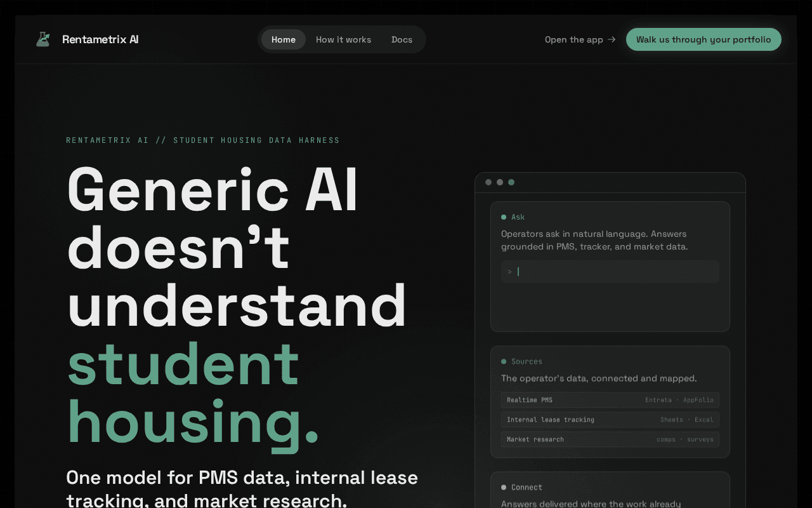Screen dimensions: 812x508
Task: Click the green window dot in mock window
Action: click(x=511, y=182)
